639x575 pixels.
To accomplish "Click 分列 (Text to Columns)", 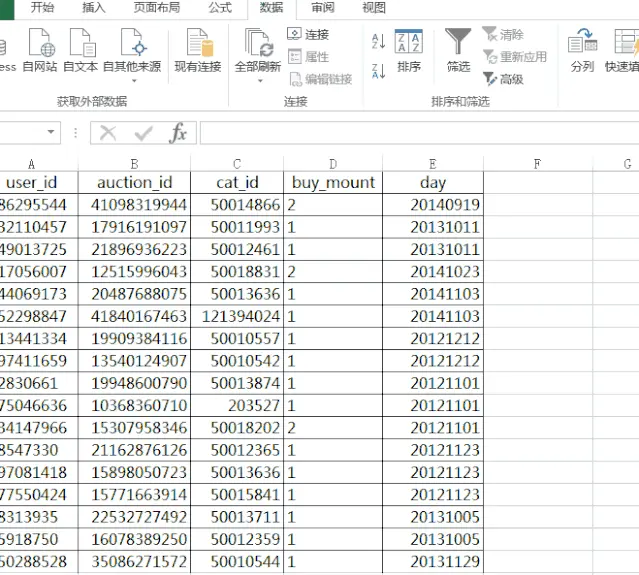I will click(x=582, y=50).
